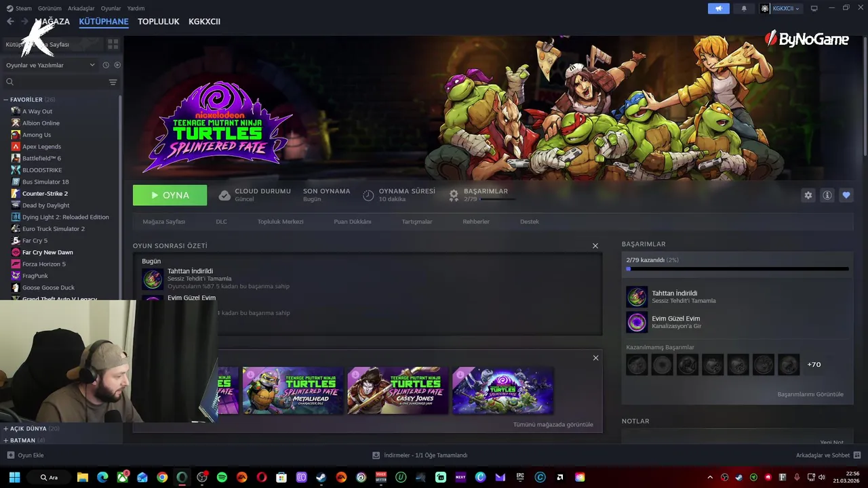Open Counter-Strike 2 from library list
The height and width of the screenshot is (488, 868).
tap(45, 193)
